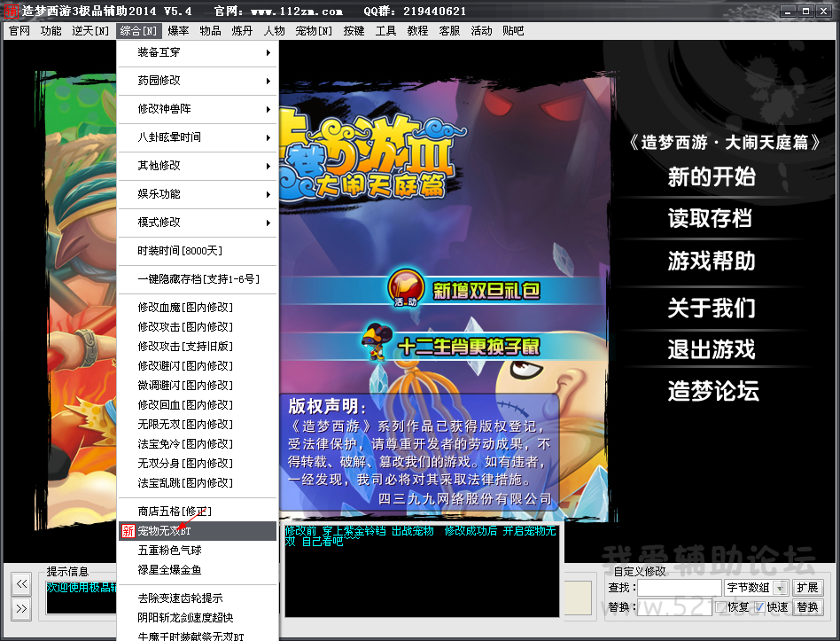Screen dimensions: 840x641
Task: Select 无限无双[图内修改] from the menu
Action: 185,424
